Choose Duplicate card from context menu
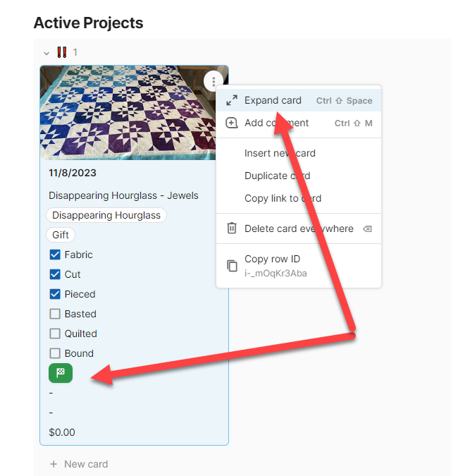451x476 pixels. pyautogui.click(x=277, y=176)
